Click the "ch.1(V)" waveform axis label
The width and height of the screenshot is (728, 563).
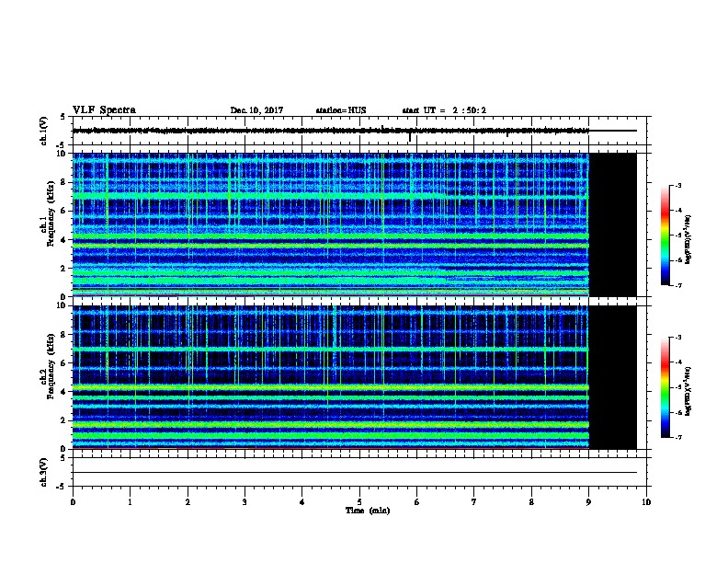pos(43,131)
